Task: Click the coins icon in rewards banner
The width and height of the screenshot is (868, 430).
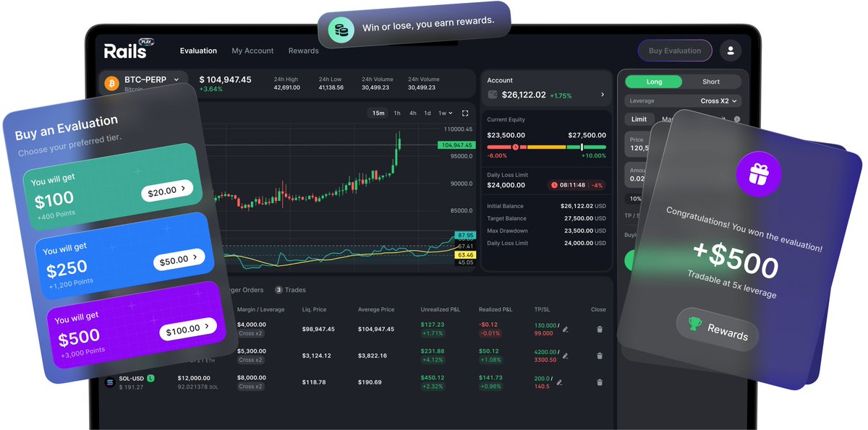Action: tap(341, 30)
